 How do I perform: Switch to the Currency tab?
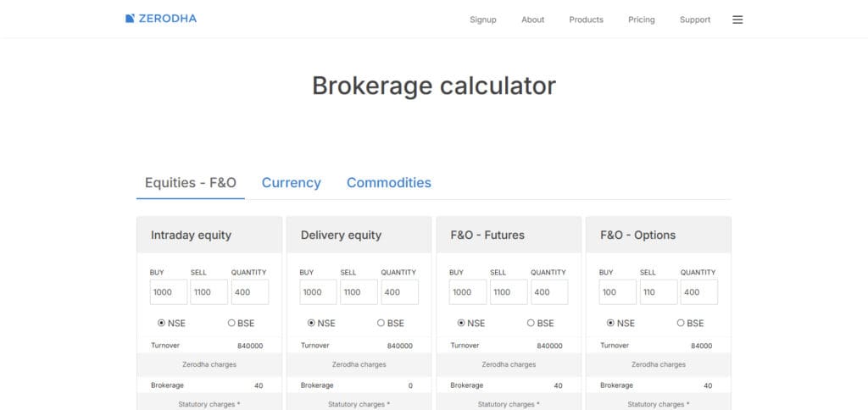pyautogui.click(x=292, y=183)
